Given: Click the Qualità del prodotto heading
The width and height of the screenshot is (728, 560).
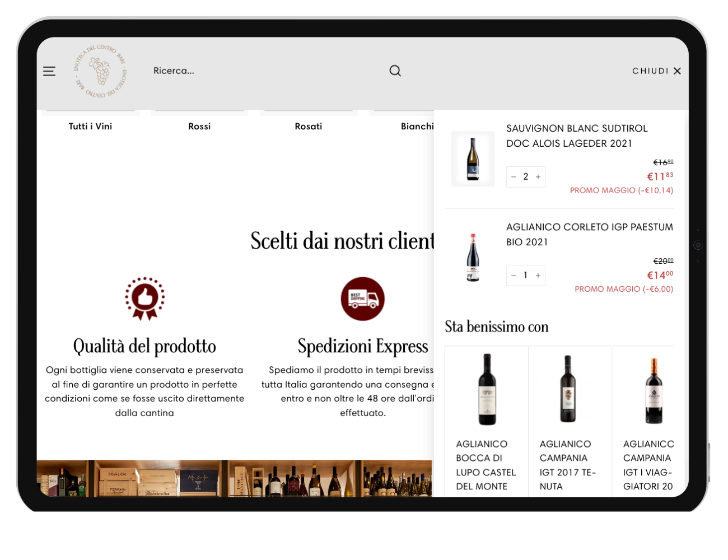Looking at the screenshot, I should coord(144,347).
